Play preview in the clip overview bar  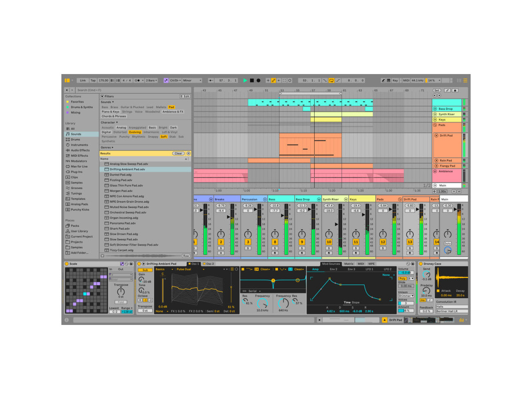click(x=320, y=320)
